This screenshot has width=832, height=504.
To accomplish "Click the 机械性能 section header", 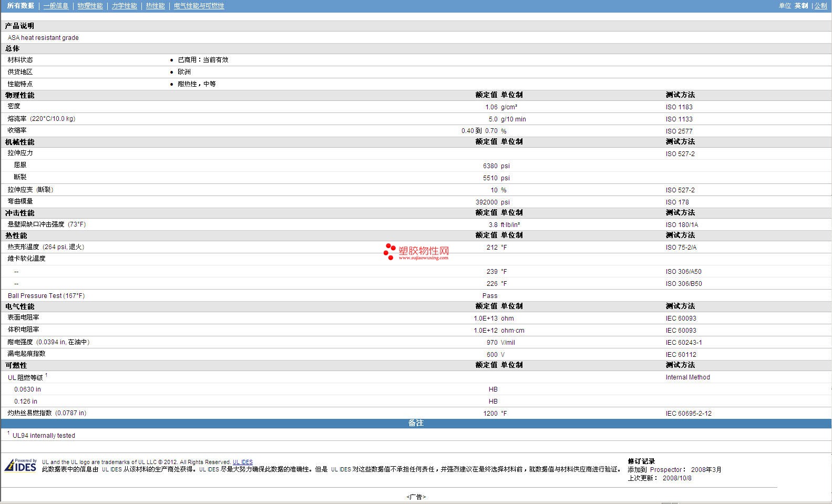I will click(x=19, y=142).
